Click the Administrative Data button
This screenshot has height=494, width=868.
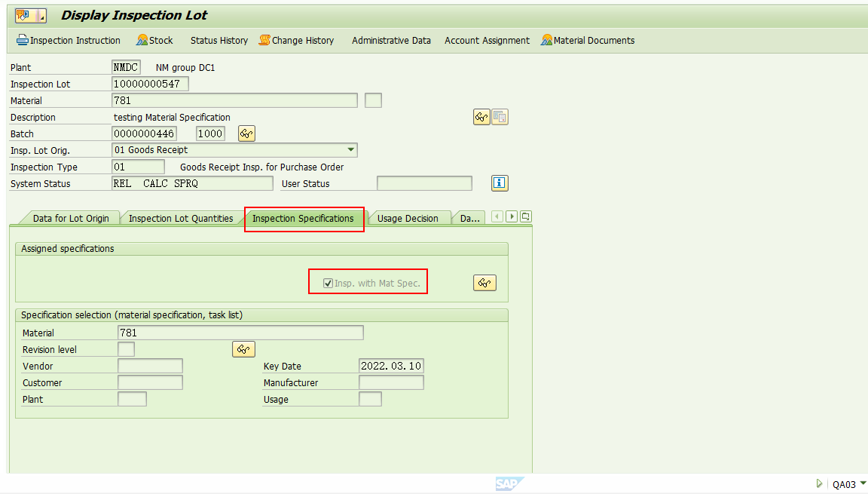(391, 41)
